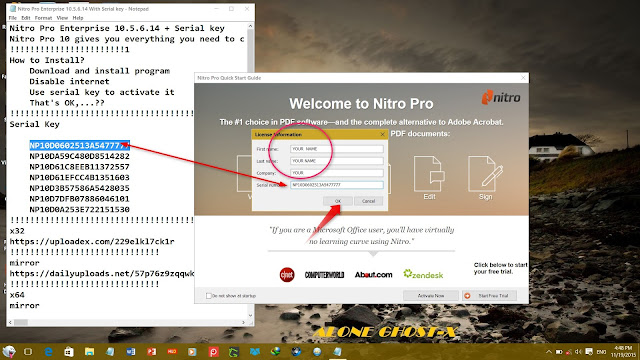Open the File menu in Notepad
The width and height of the screenshot is (640, 360).
tap(13, 18)
